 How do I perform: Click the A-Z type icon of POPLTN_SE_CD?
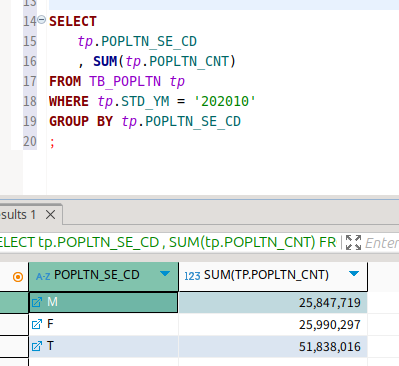pos(43,276)
